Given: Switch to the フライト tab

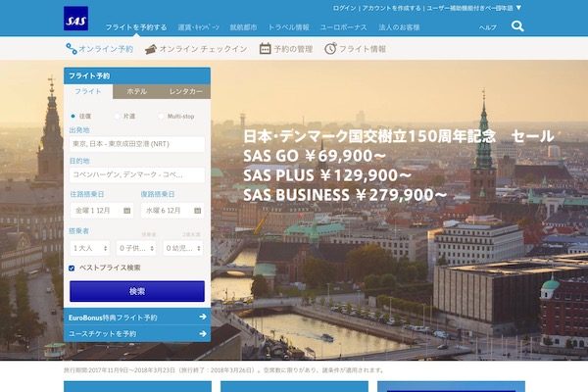Looking at the screenshot, I should pos(88,91).
